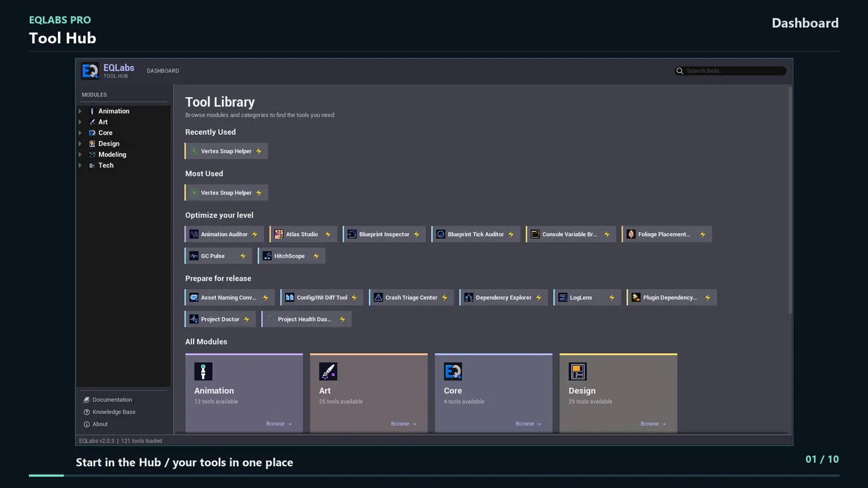Click Browse on the Core card
This screenshot has width=868, height=488.
tap(529, 424)
